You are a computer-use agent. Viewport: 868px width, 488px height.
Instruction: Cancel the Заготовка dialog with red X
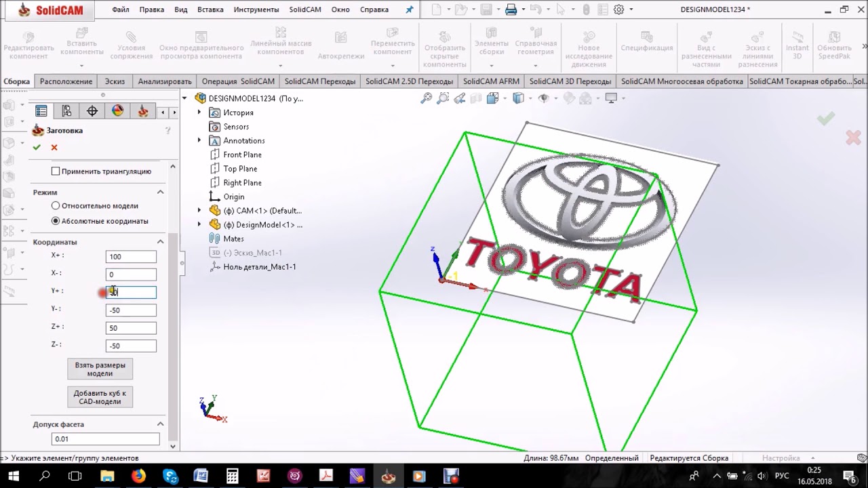pyautogui.click(x=54, y=147)
